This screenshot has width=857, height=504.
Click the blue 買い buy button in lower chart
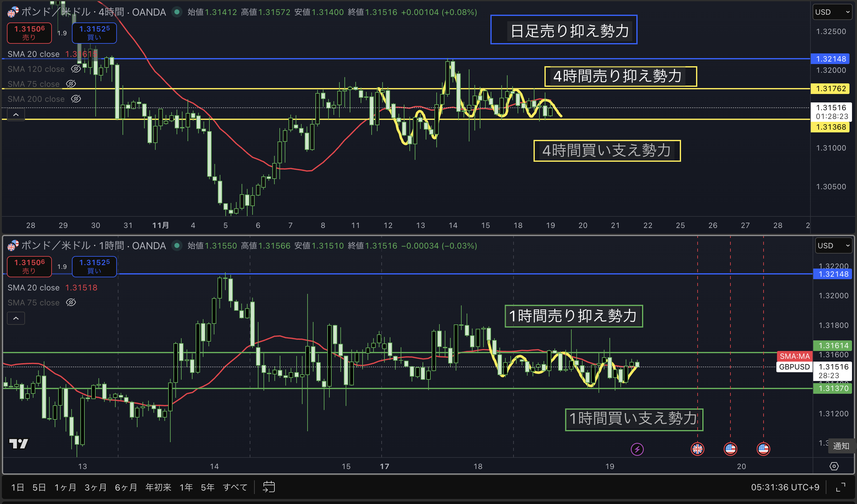[94, 266]
